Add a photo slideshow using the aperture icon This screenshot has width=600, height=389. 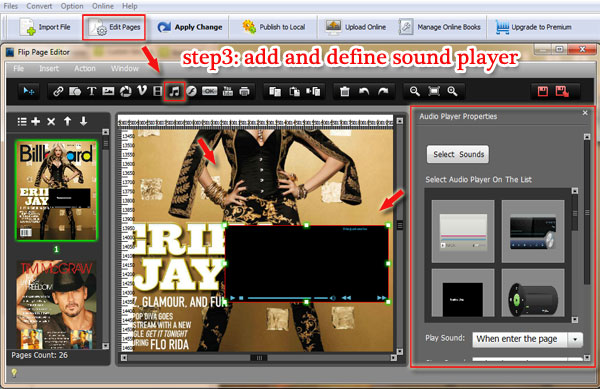[126, 91]
